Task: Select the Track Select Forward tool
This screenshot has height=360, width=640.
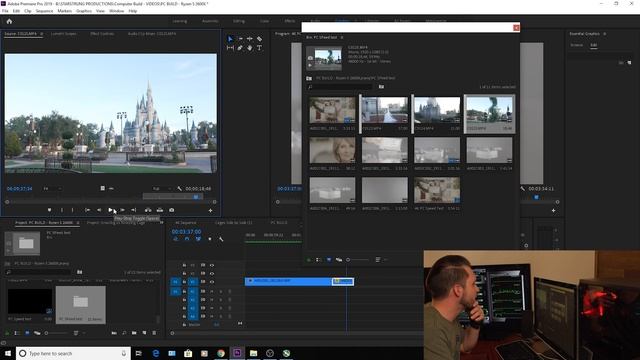Action: pyautogui.click(x=240, y=39)
